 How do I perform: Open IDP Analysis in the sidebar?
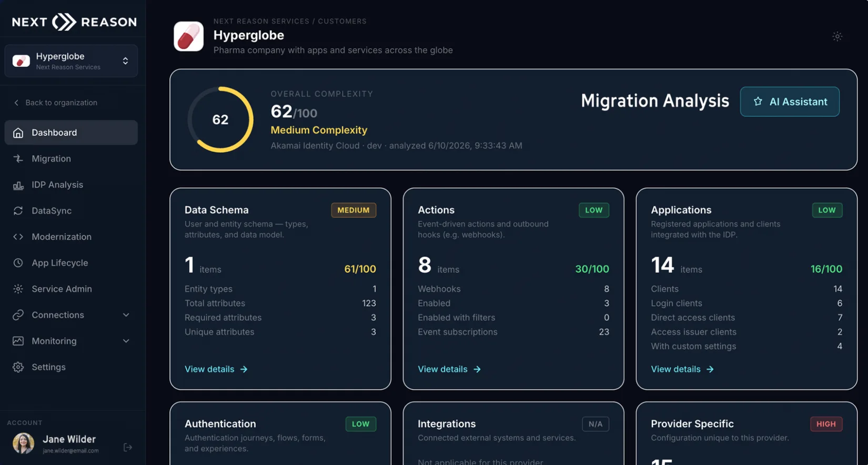coord(71,185)
